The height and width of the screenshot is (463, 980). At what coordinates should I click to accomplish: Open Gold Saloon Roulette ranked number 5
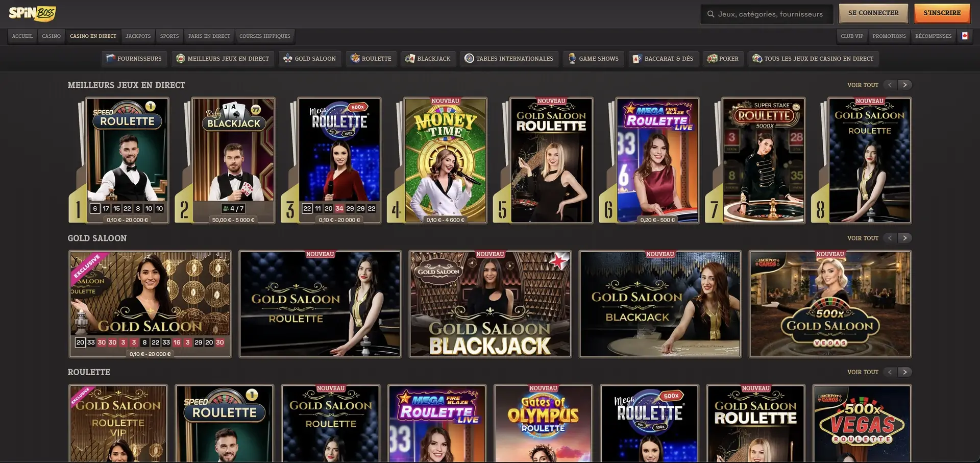pyautogui.click(x=552, y=160)
